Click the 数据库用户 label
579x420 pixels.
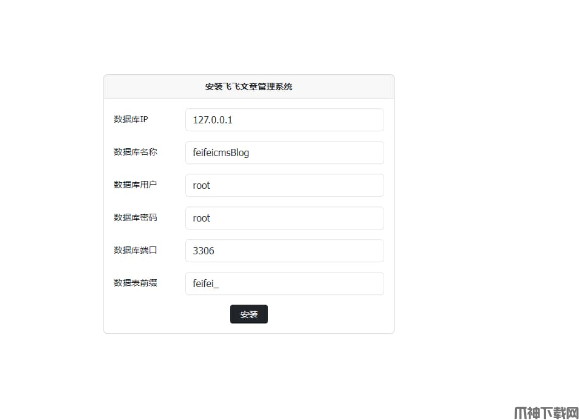click(135, 184)
